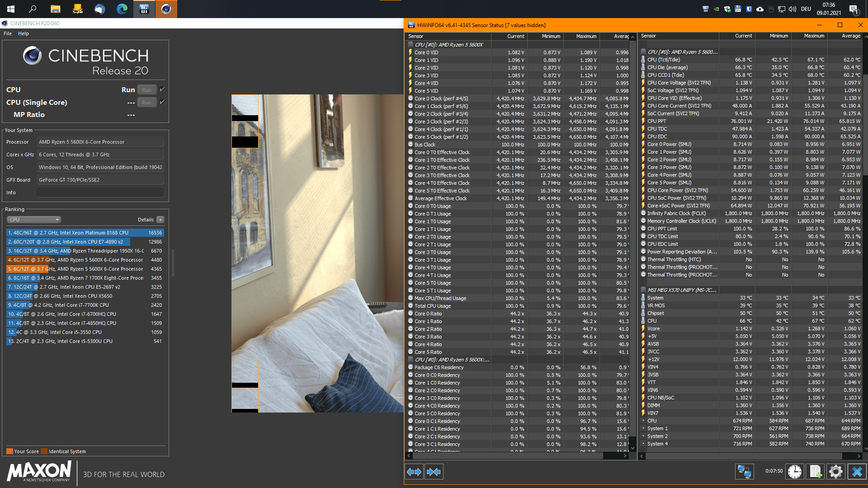The height and width of the screenshot is (488, 868).
Task: Click HWiNFO shrink layout arrows button
Action: click(434, 472)
